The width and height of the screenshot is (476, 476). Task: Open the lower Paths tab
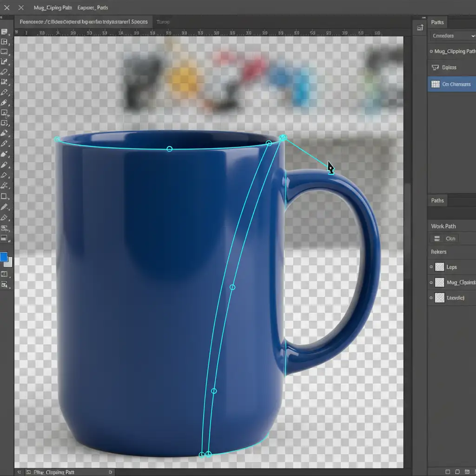point(437,201)
